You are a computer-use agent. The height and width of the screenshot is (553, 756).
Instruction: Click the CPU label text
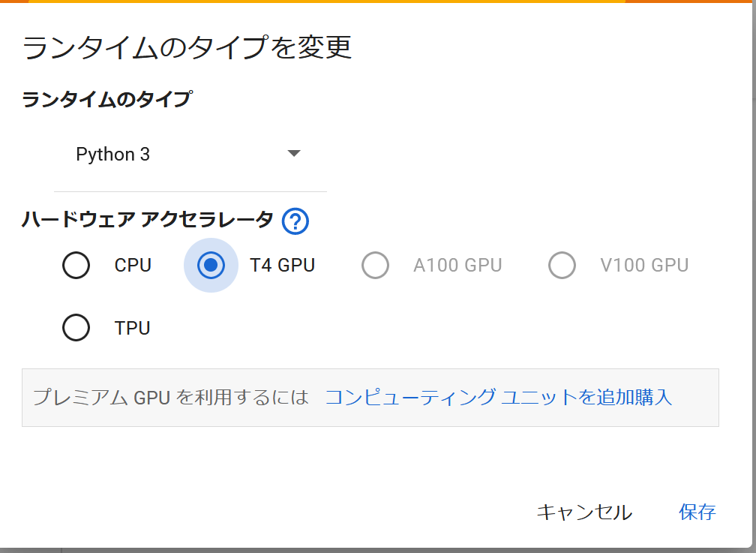click(x=133, y=266)
